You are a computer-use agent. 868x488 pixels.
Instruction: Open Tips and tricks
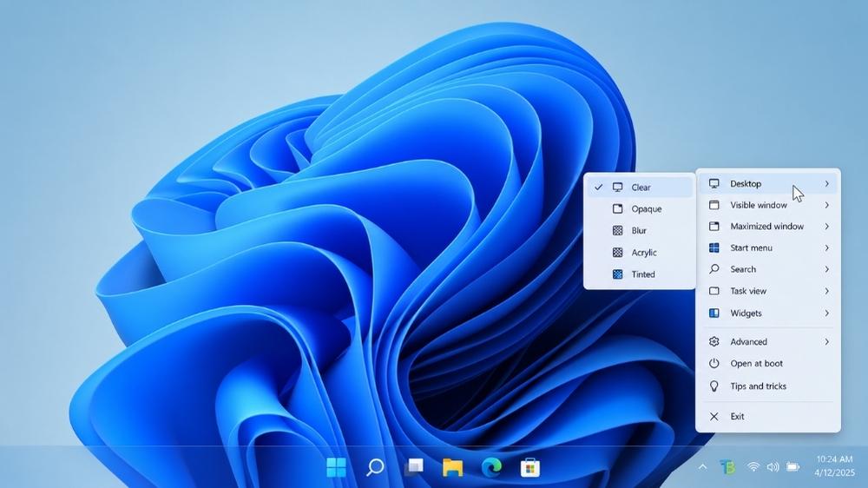[768, 386]
